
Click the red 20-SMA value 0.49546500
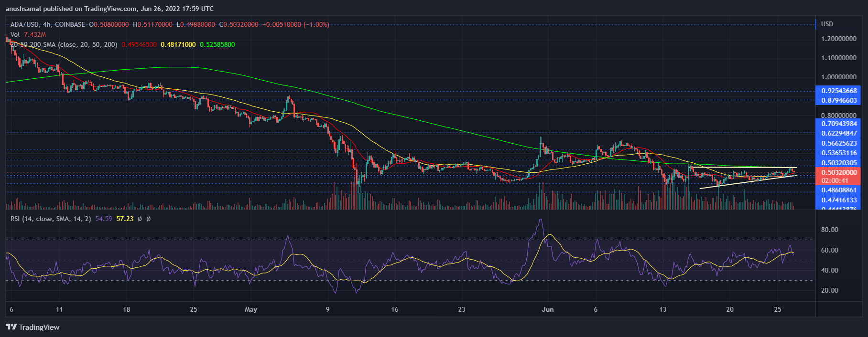pyautogui.click(x=139, y=44)
